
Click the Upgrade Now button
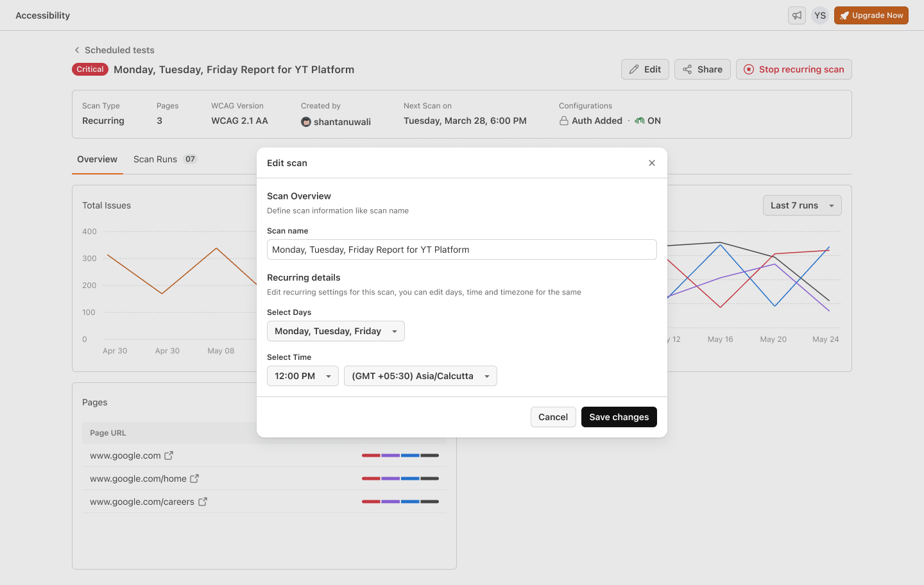871,15
